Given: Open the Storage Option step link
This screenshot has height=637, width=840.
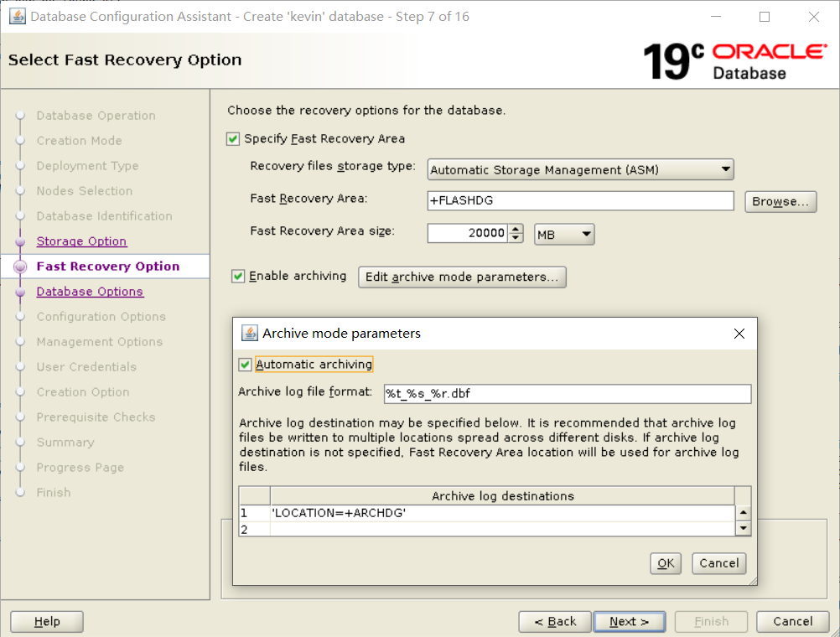Looking at the screenshot, I should (81, 241).
